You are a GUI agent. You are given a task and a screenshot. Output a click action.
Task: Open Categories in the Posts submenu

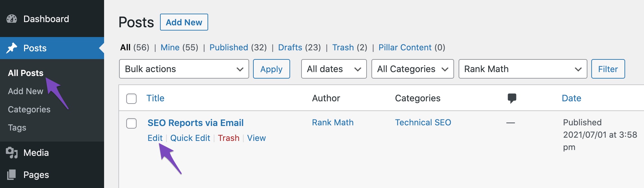point(29,109)
